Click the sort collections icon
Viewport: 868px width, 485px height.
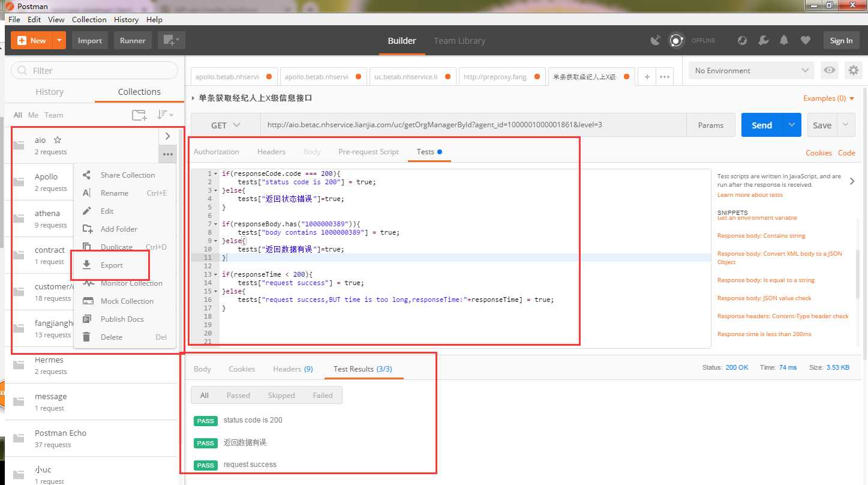pos(164,115)
